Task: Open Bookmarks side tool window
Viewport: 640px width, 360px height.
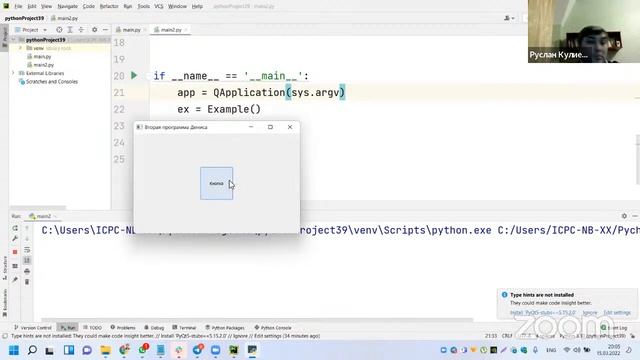Action: click(4, 303)
